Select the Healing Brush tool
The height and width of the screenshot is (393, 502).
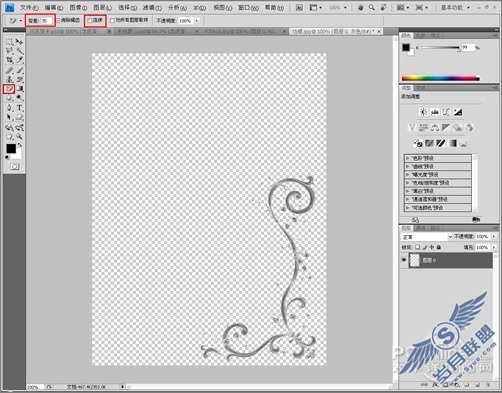coord(10,70)
